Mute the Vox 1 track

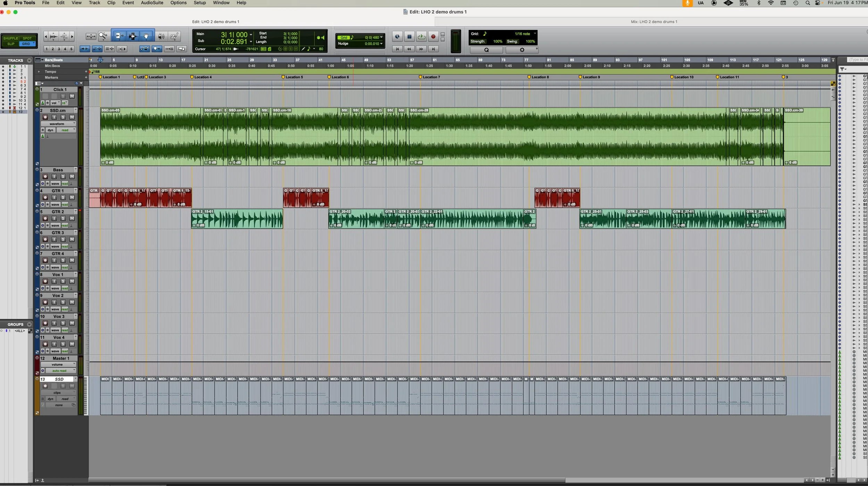click(x=72, y=281)
